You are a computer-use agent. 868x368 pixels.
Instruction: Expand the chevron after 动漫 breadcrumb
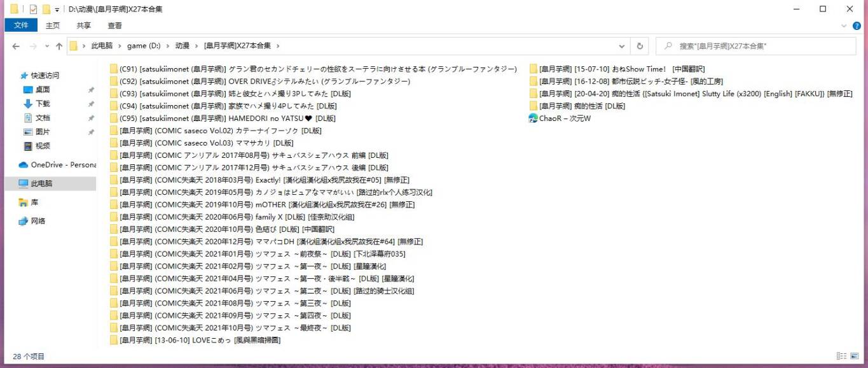[x=196, y=46]
